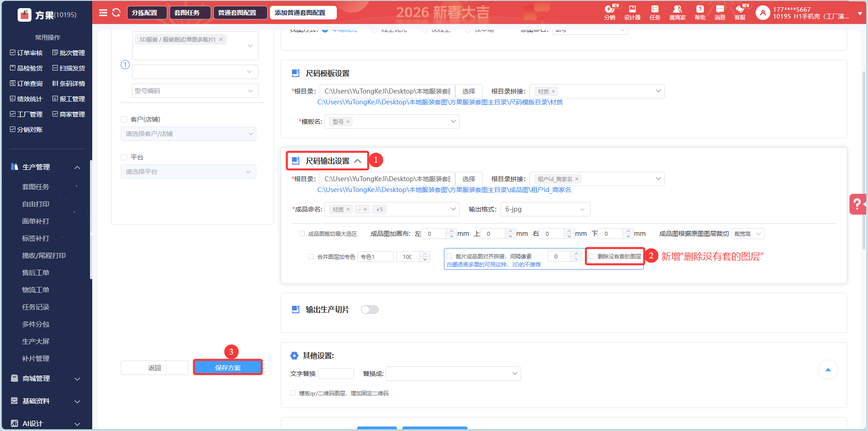The height and width of the screenshot is (431, 868).
Task: Collapse the 生产管理 sidebar section
Action: click(x=77, y=167)
